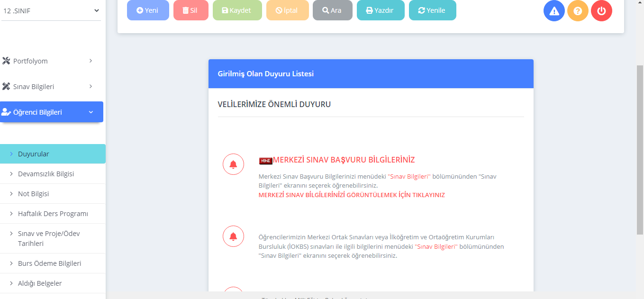
Task: Click the vertical page scrollbar
Action: [640, 149]
